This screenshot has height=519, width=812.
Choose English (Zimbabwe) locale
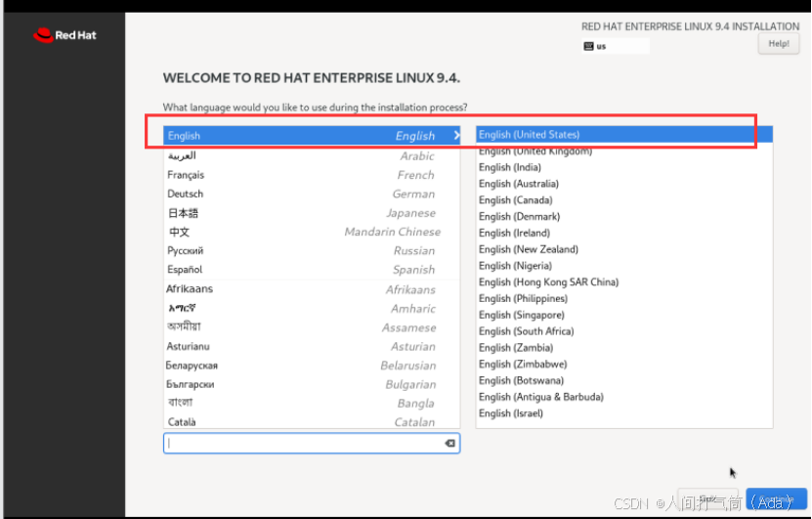624,365
